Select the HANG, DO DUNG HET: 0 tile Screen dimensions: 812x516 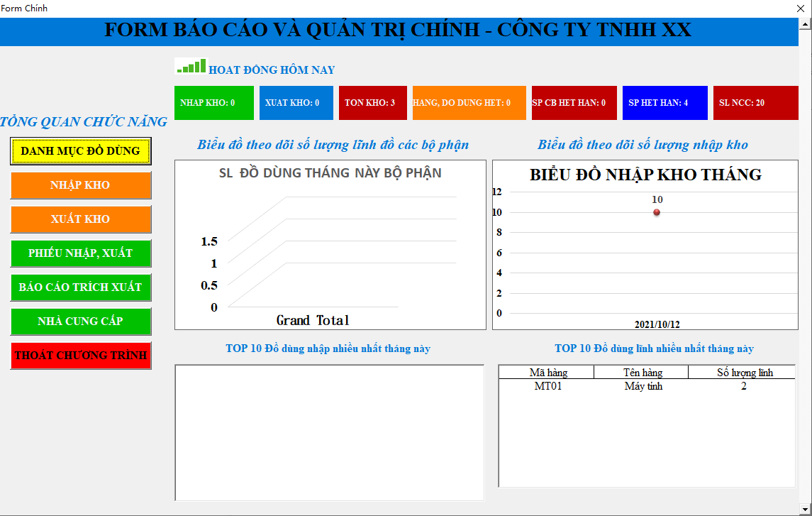coord(469,103)
